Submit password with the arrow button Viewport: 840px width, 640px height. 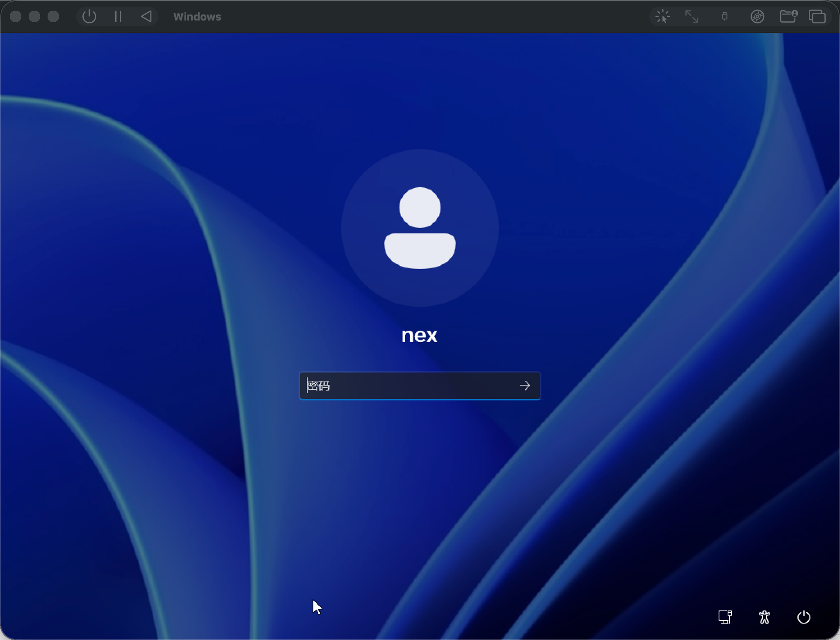pyautogui.click(x=525, y=386)
